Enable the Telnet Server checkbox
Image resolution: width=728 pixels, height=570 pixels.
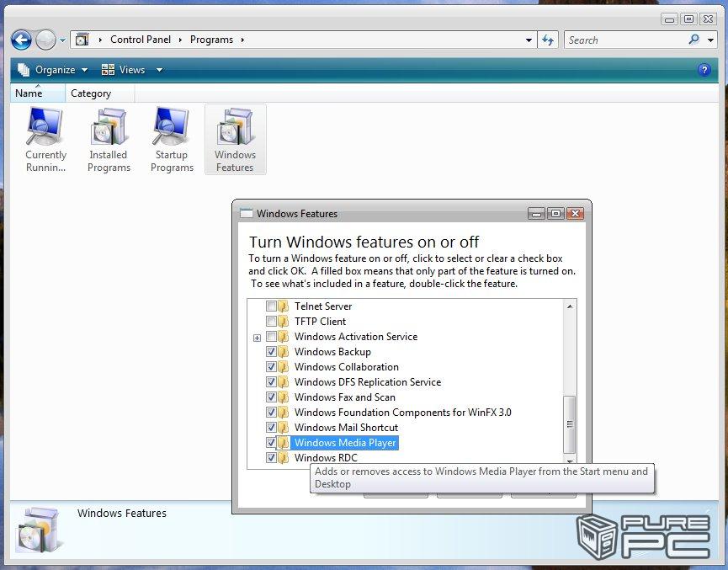pos(271,306)
